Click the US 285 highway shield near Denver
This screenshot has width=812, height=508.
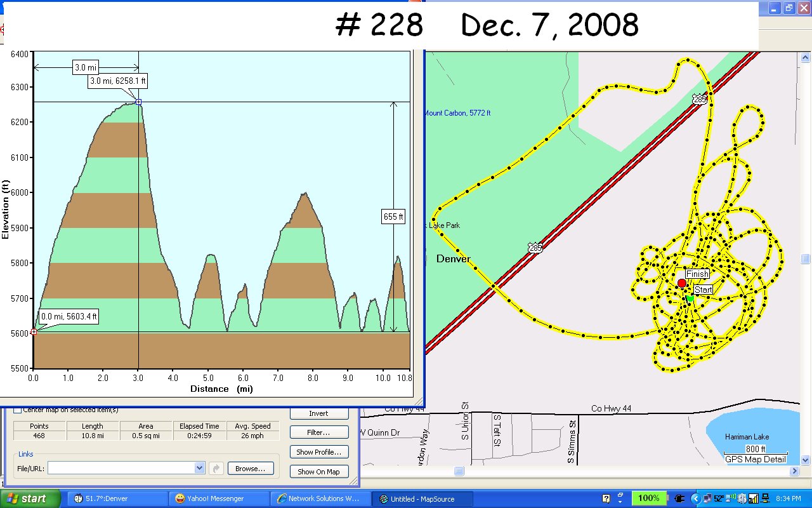click(x=535, y=248)
